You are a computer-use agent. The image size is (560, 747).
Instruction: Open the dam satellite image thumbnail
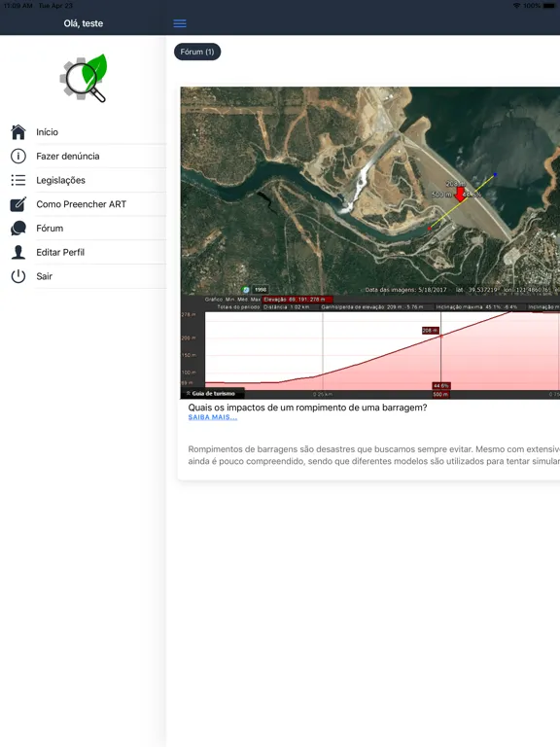coord(370,242)
